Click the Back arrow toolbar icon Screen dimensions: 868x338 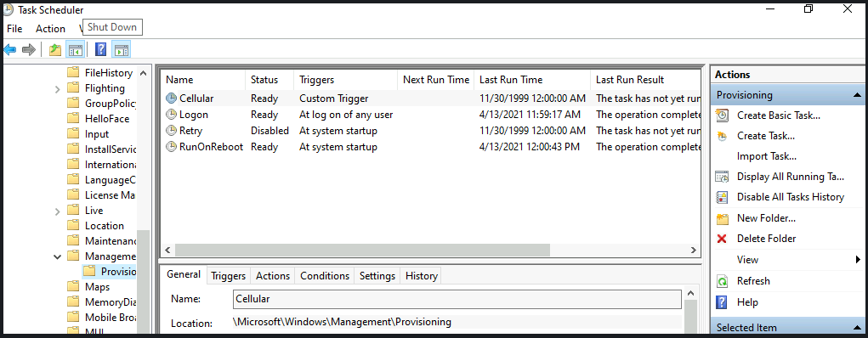(10, 50)
